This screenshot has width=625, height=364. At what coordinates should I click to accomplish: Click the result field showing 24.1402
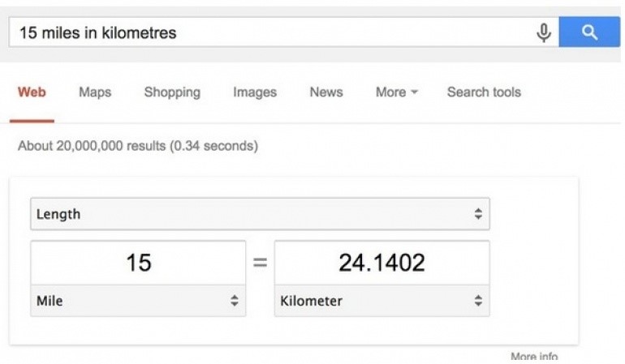(381, 263)
